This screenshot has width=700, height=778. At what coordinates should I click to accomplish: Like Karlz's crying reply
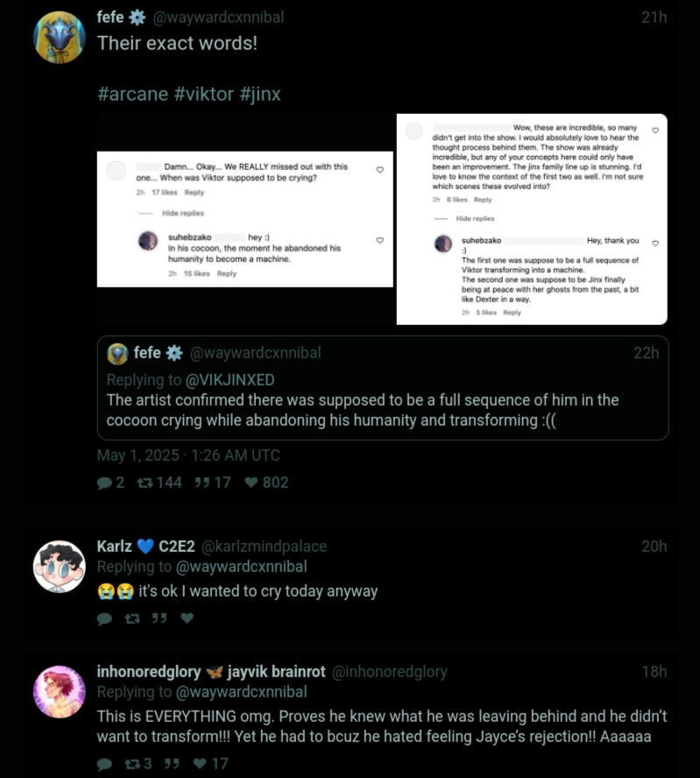pos(187,618)
